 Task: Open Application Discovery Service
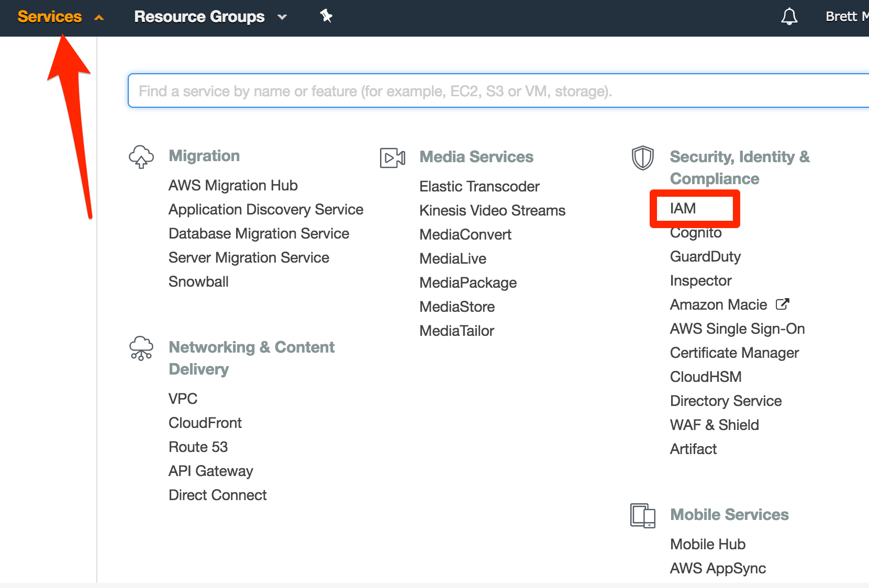[266, 209]
